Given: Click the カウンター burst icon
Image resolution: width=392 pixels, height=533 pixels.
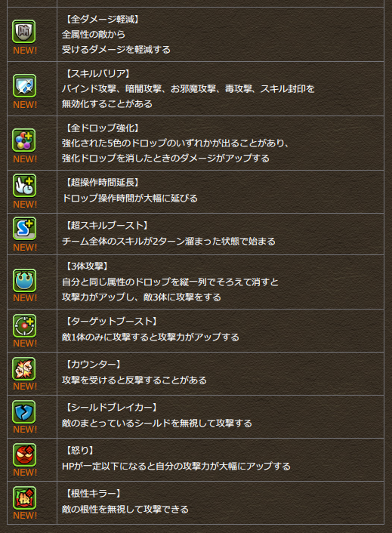Looking at the screenshot, I should [24, 369].
